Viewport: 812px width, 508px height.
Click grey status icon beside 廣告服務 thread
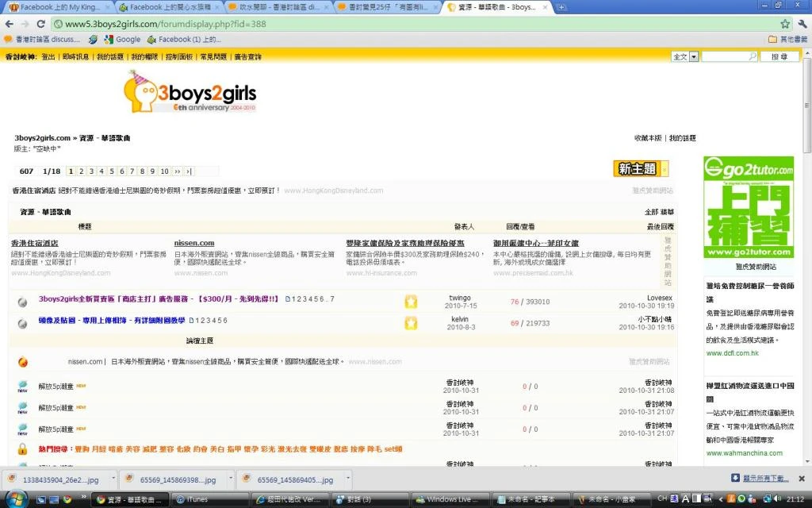coord(22,302)
